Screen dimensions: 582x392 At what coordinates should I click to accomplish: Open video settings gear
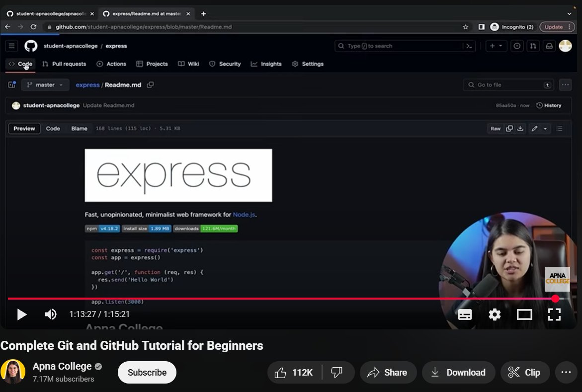(495, 314)
